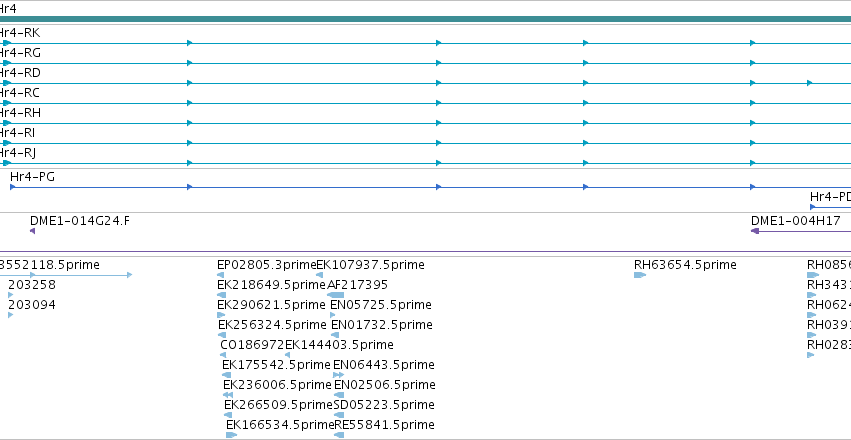Image resolution: width=851 pixels, height=440 pixels.
Task: Open the Hr4-RD transcript feature
Action: [426, 83]
